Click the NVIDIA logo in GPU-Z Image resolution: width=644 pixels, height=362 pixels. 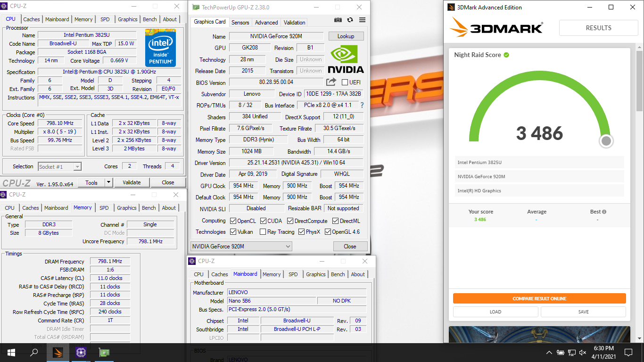(346, 59)
